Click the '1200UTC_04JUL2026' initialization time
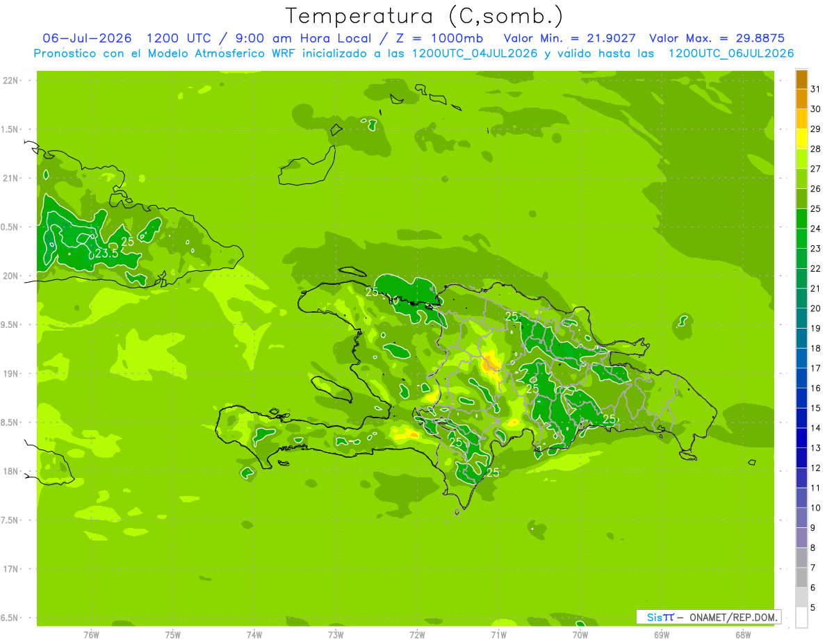The image size is (834, 644). (475, 53)
